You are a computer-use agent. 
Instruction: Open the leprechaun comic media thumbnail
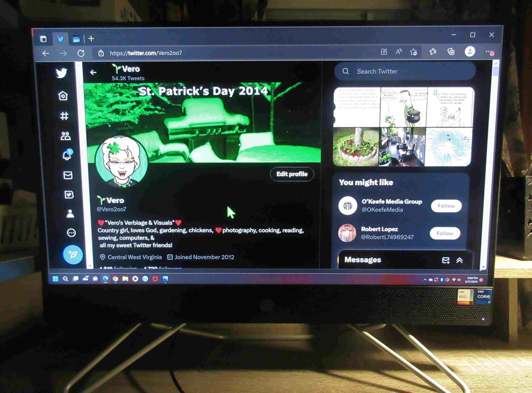point(403,107)
